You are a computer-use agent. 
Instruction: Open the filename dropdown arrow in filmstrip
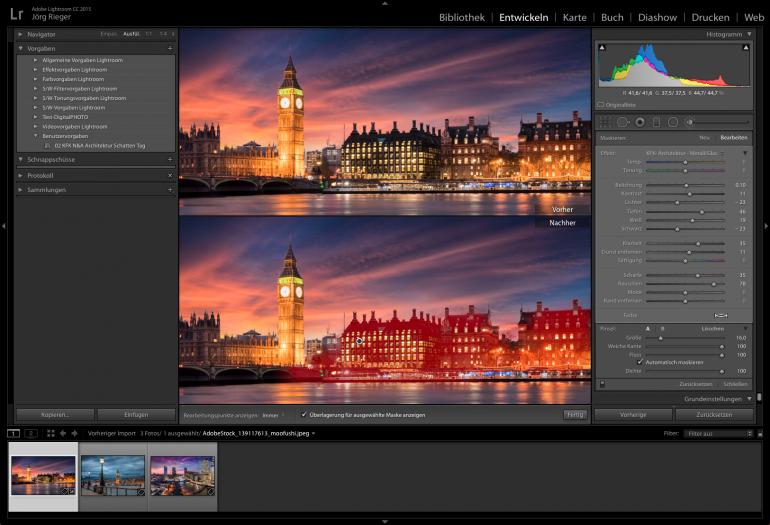313,434
